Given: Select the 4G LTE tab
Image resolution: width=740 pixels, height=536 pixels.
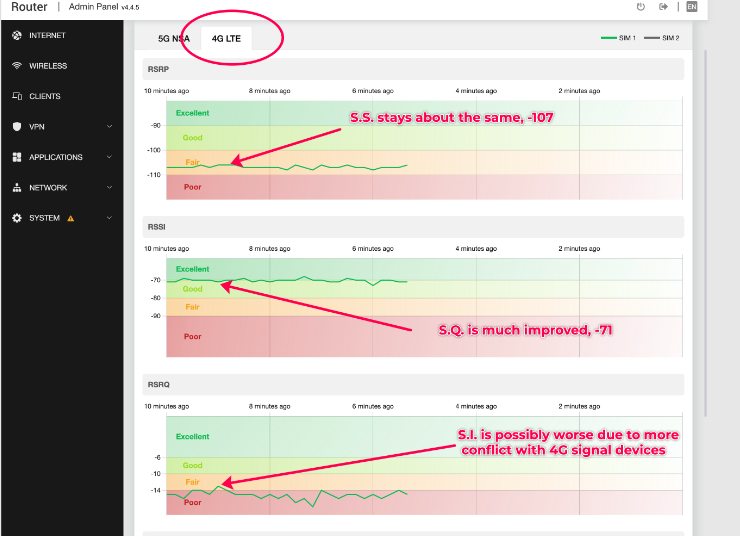Looking at the screenshot, I should [x=226, y=39].
